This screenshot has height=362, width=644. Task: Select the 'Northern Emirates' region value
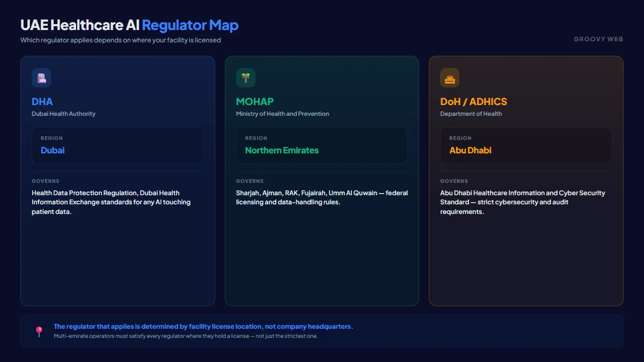pos(282,150)
